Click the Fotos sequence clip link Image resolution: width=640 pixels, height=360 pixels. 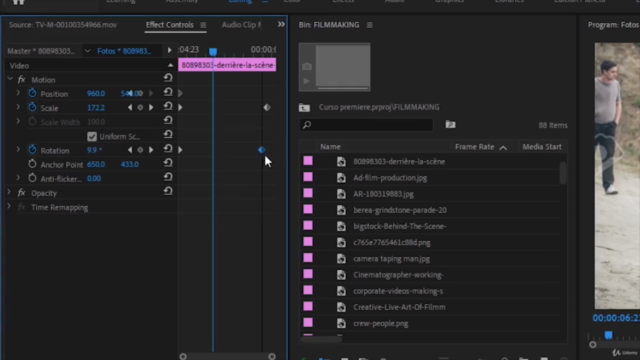point(124,51)
